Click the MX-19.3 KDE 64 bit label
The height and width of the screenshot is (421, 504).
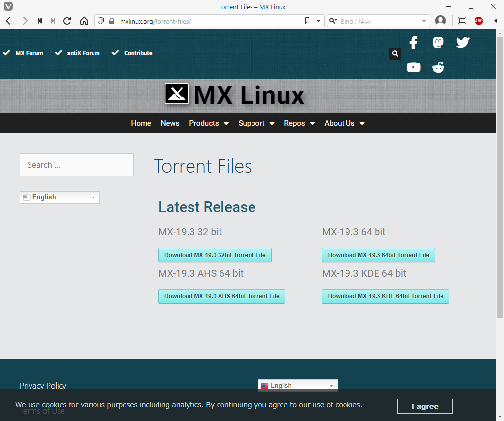tap(365, 273)
